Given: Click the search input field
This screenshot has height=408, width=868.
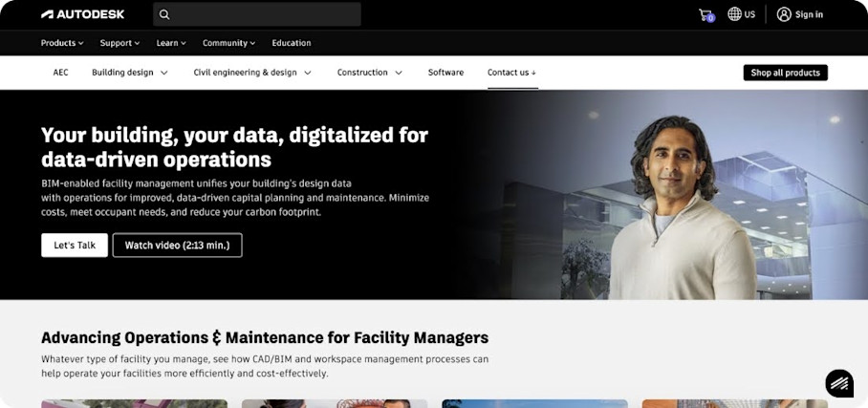Looking at the screenshot, I should pos(257,14).
